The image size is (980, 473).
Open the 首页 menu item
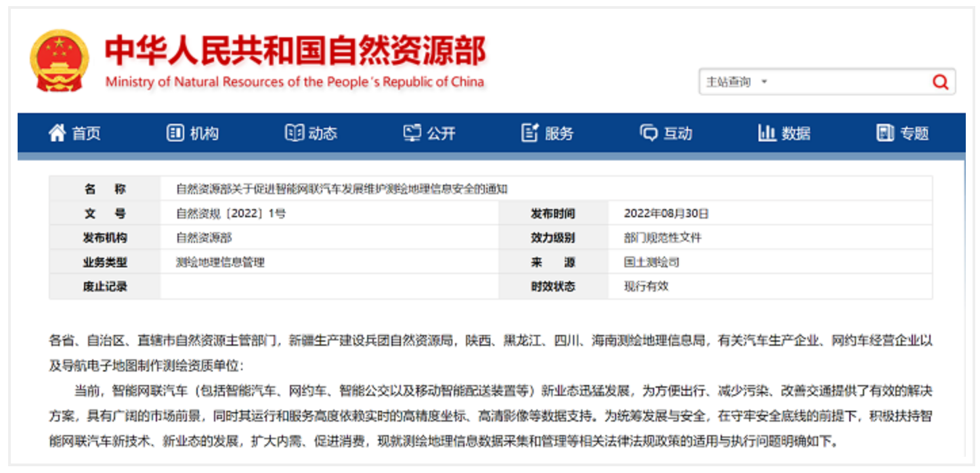(x=87, y=134)
